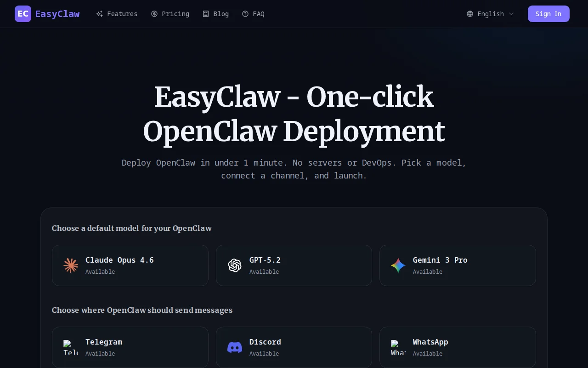Image resolution: width=588 pixels, height=368 pixels.
Task: Click 'Available' under Gemini 3 Pro
Action: (428, 272)
